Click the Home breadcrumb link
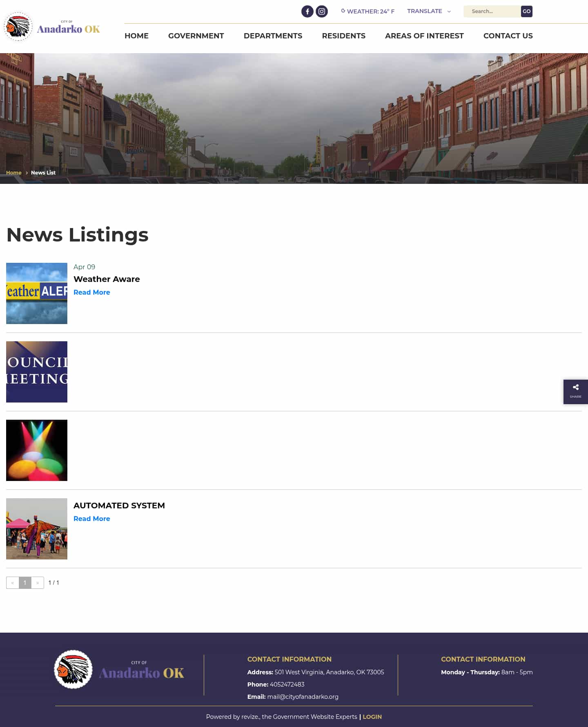The width and height of the screenshot is (588, 727). 14,172
